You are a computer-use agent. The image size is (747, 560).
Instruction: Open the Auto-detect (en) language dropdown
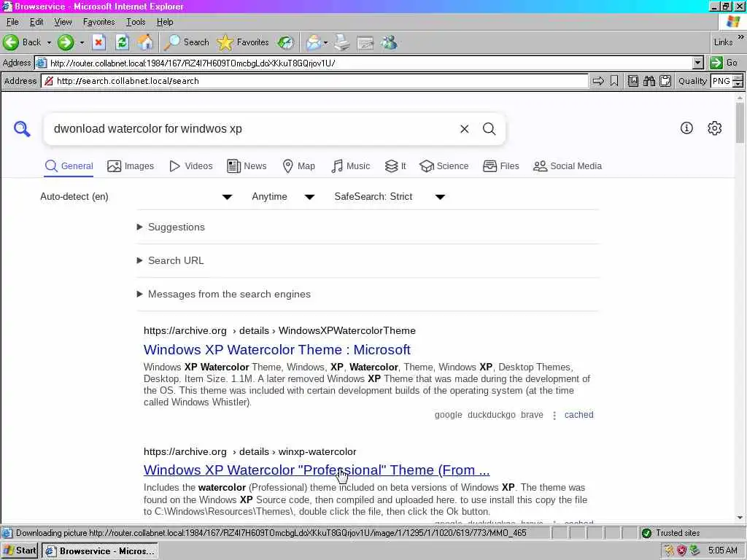click(136, 197)
